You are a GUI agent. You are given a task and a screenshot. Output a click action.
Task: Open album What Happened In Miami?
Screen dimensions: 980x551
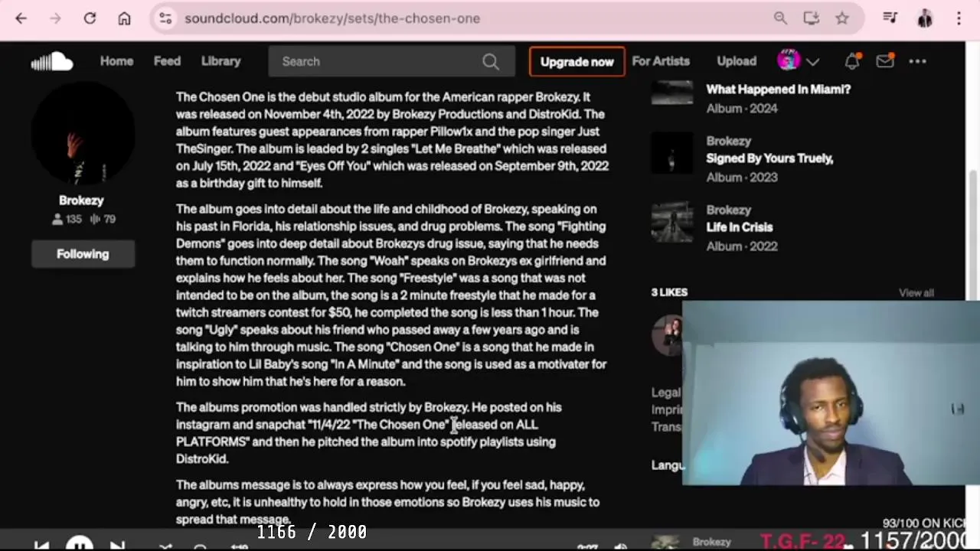[x=778, y=90]
